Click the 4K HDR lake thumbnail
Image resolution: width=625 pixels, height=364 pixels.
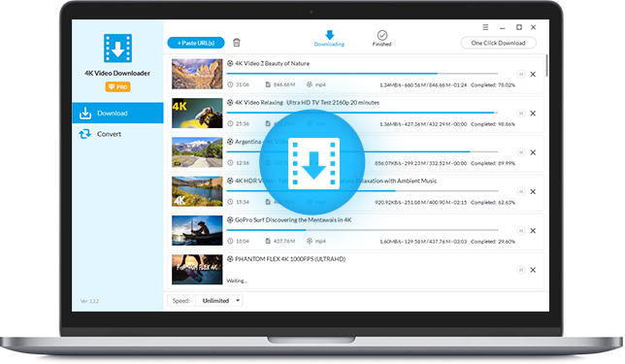(197, 191)
